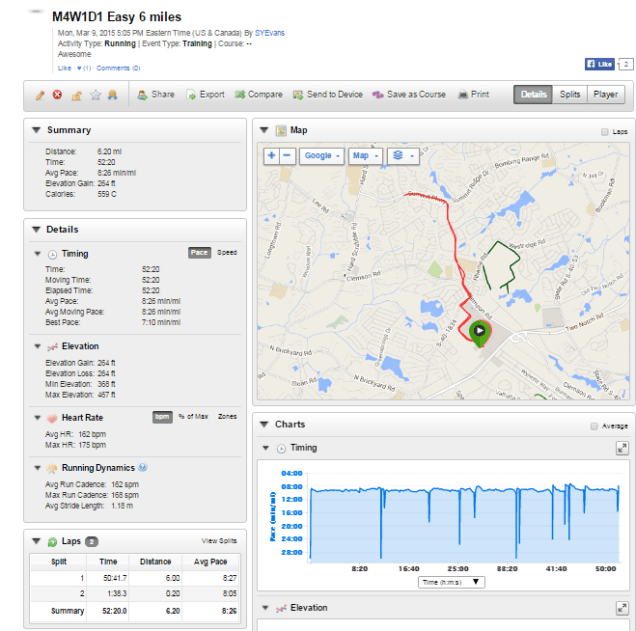Open the Google map provider dropdown
The height and width of the screenshot is (631, 636).
point(323,156)
